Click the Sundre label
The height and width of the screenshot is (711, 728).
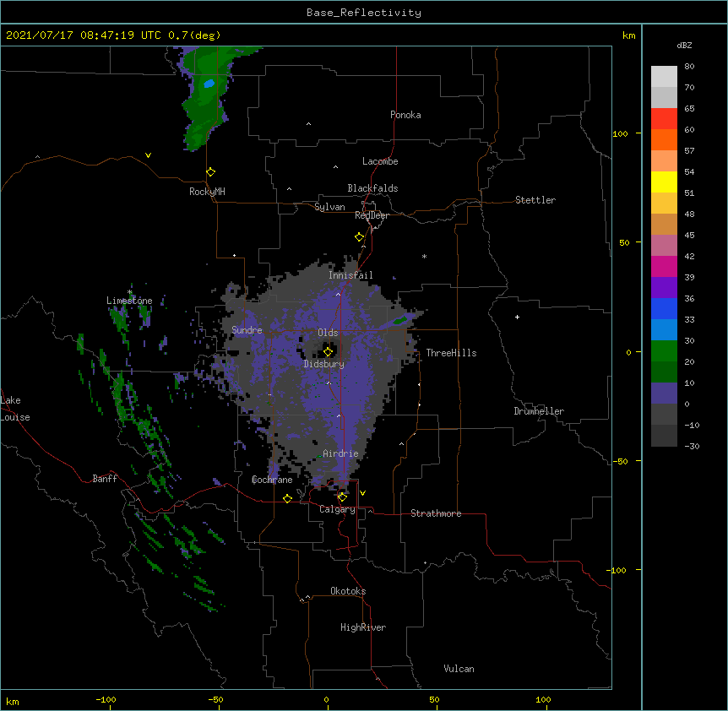tap(247, 330)
